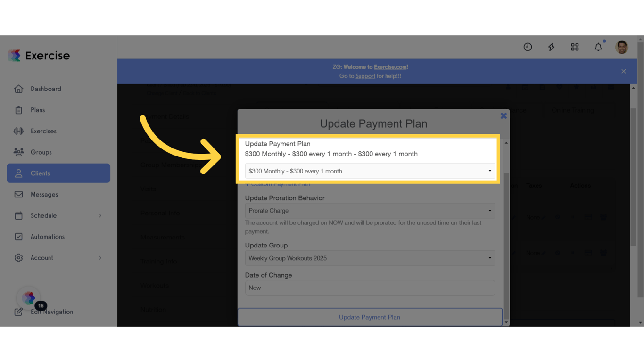
Task: Click the Plans clipboard icon
Action: [18, 110]
